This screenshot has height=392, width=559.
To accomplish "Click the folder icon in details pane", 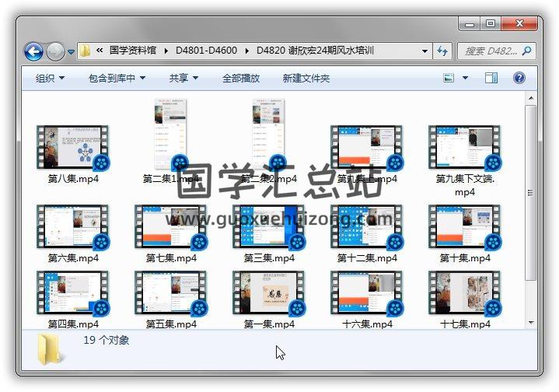I will [x=50, y=349].
